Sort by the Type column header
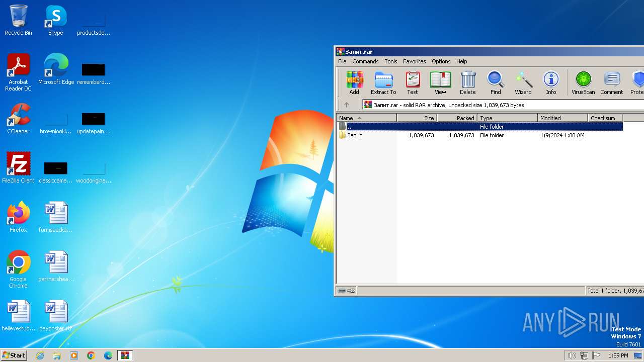Image resolution: width=644 pixels, height=362 pixels. point(507,118)
